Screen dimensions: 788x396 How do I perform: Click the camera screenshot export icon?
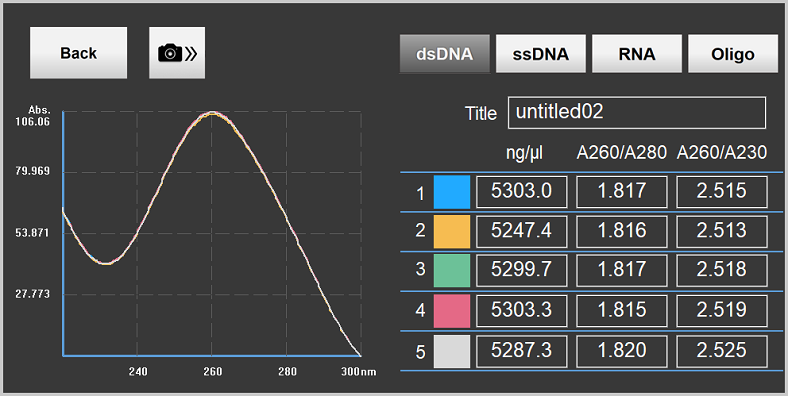point(177,53)
